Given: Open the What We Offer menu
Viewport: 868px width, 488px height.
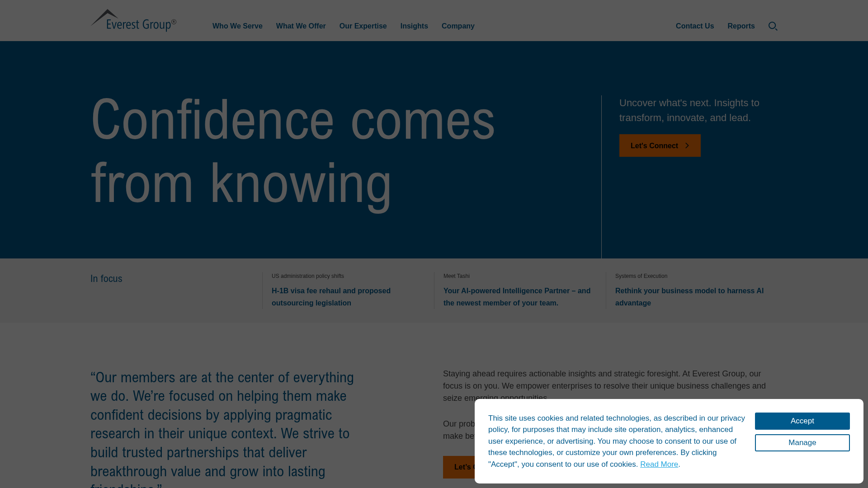Looking at the screenshot, I should (301, 26).
